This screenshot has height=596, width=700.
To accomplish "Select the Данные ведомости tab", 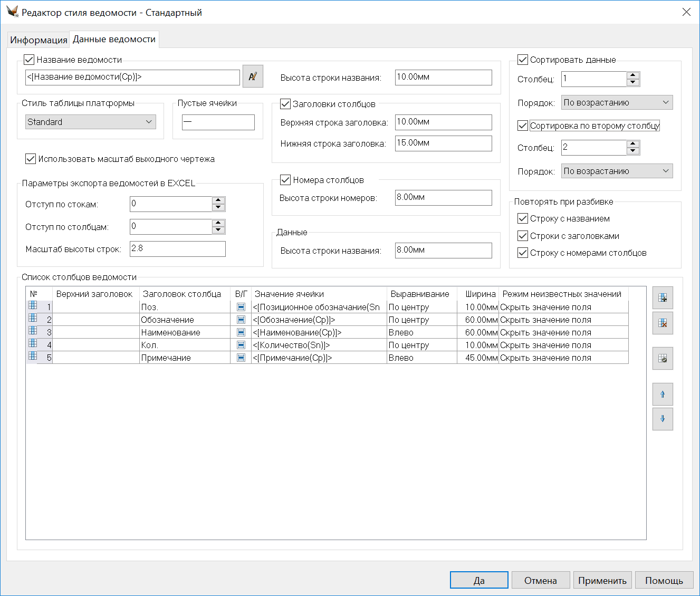I will pos(114,40).
